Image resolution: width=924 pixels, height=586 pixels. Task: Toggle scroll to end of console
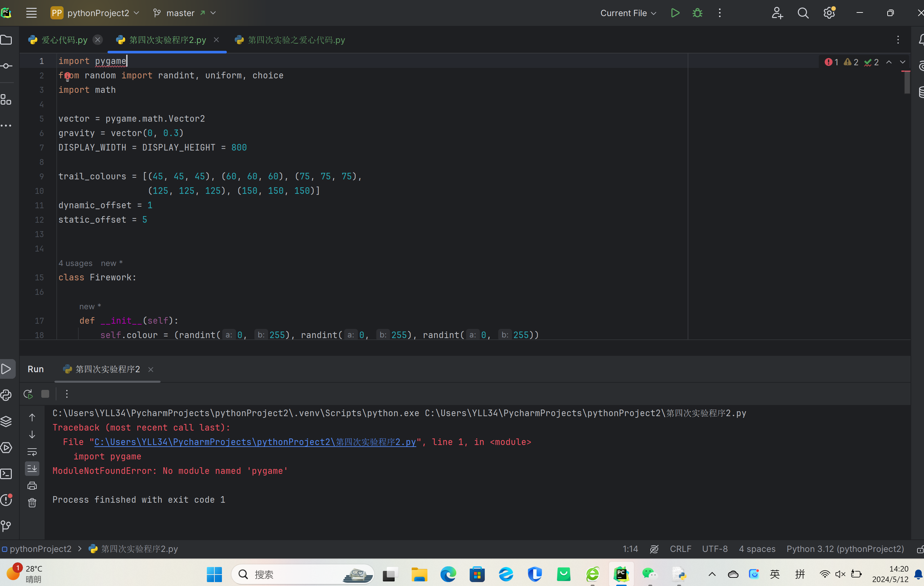tap(32, 469)
